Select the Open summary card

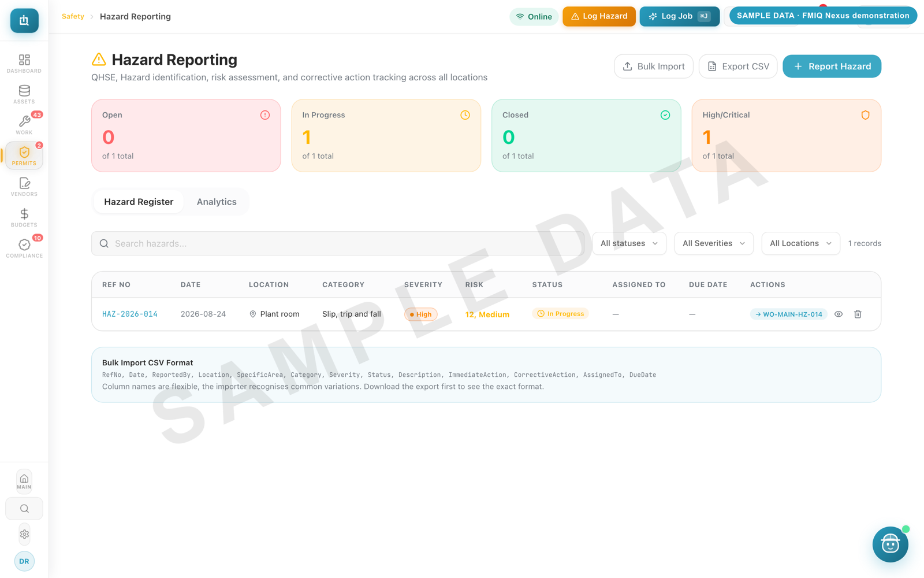186,135
